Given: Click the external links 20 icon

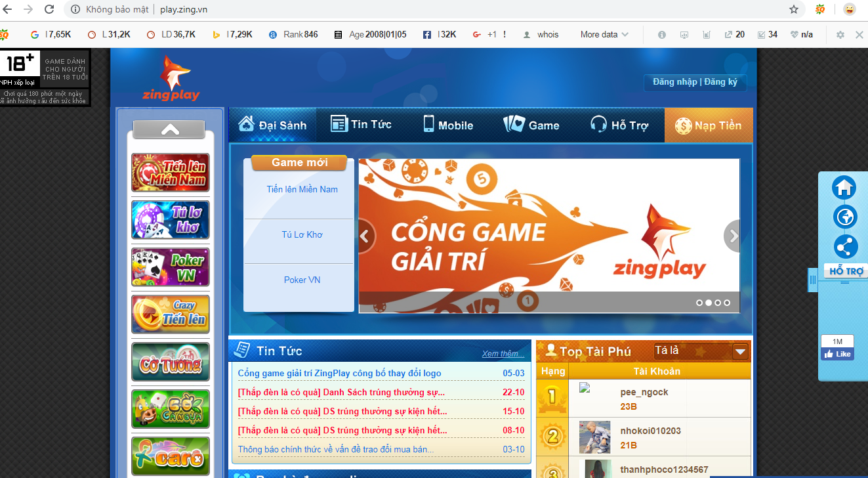Looking at the screenshot, I should pos(734,35).
